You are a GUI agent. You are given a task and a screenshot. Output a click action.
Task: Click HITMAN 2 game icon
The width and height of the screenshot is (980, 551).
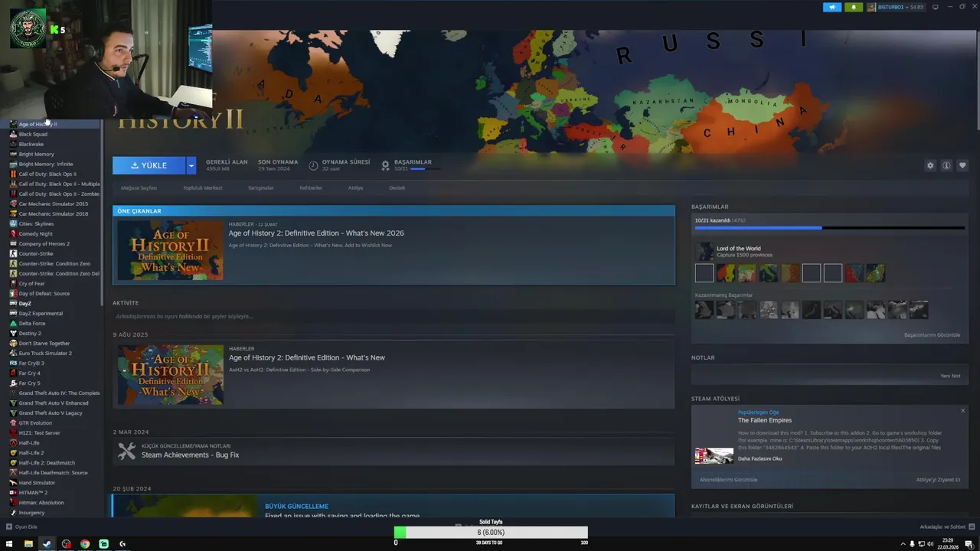(x=13, y=492)
